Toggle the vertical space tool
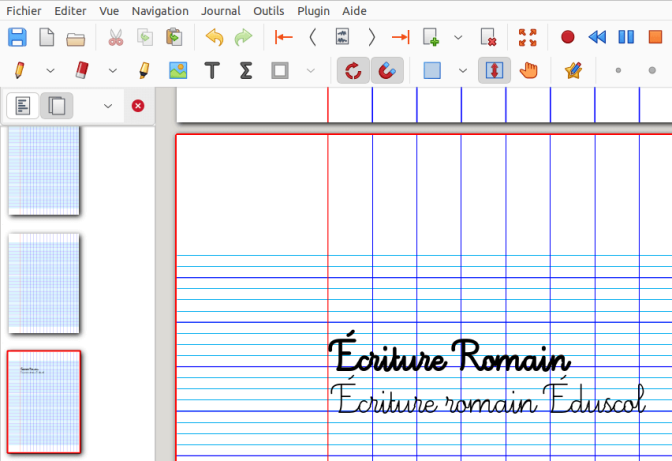672x461 pixels. (494, 70)
